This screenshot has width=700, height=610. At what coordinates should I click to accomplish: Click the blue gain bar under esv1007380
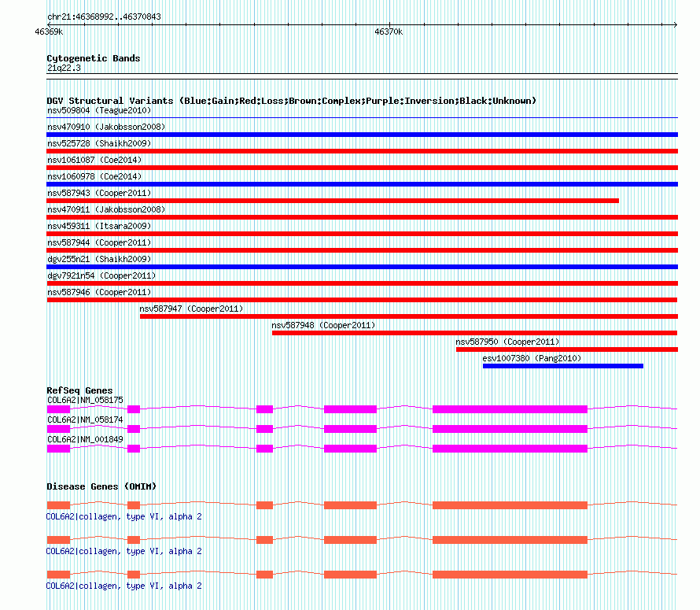point(563,366)
